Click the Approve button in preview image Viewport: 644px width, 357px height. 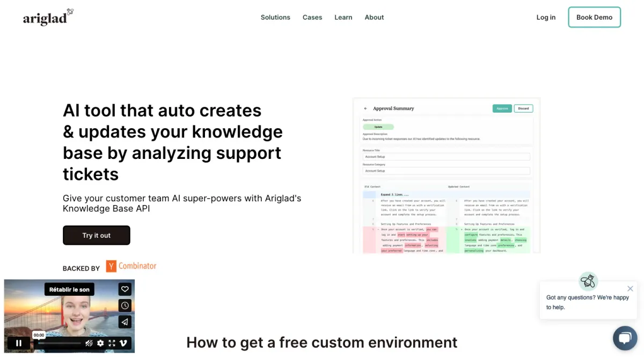pos(502,108)
